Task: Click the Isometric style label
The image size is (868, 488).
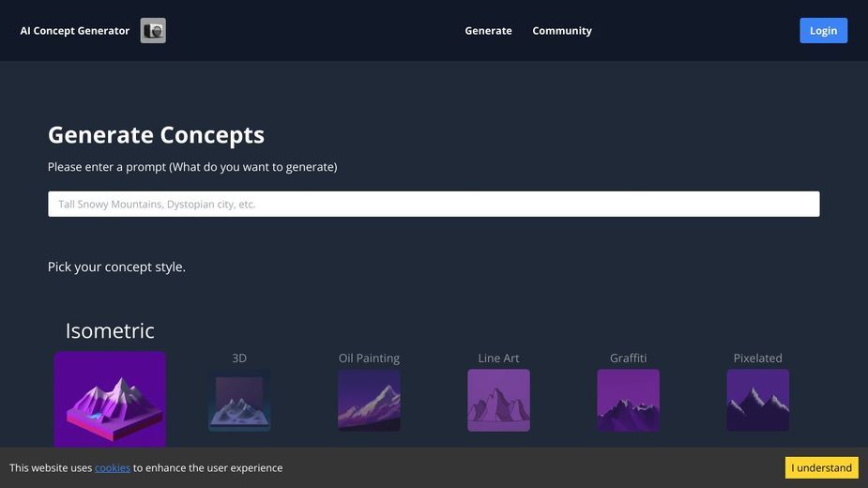Action: click(x=110, y=330)
